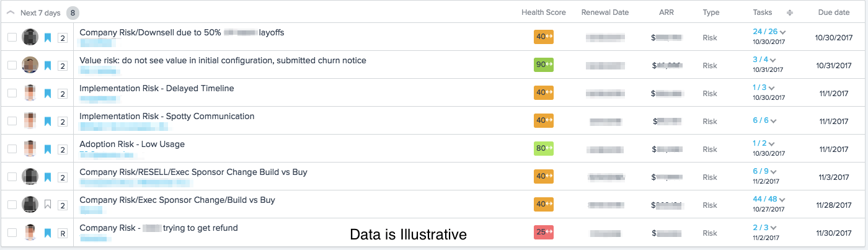
Task: Open 'Implementation Risk - Delayed Timeline' title
Action: (x=157, y=88)
